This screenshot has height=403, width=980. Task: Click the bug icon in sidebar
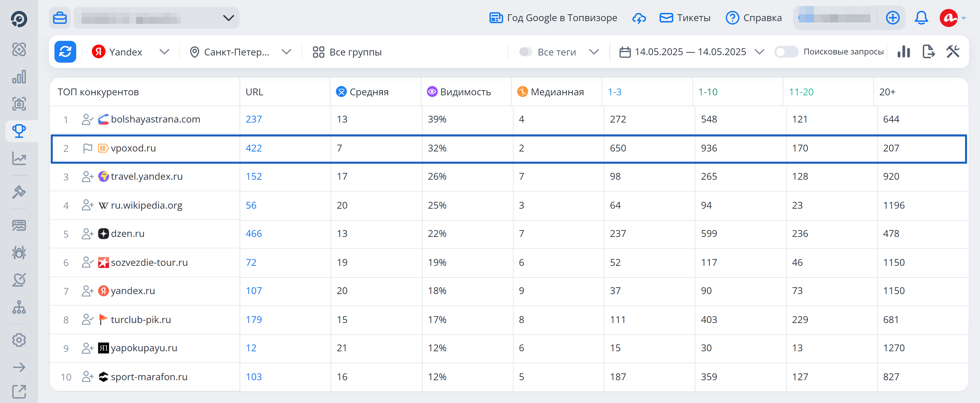pos(19,253)
